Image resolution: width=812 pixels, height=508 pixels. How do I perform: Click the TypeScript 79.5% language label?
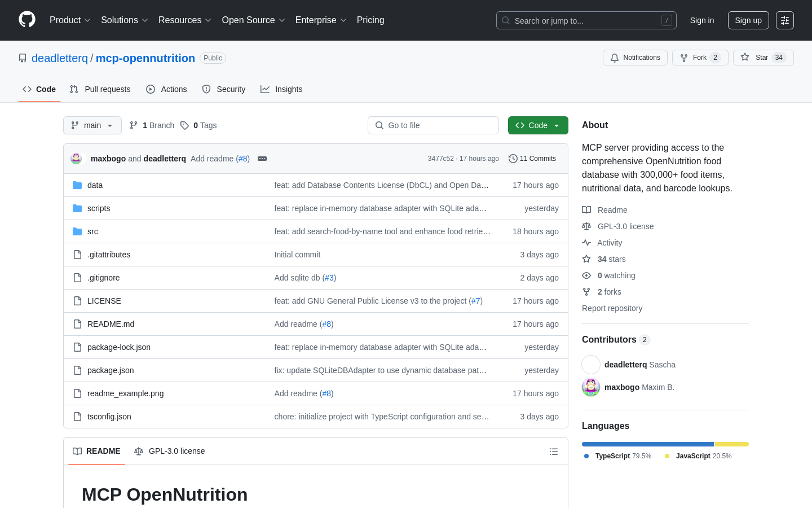(618, 456)
